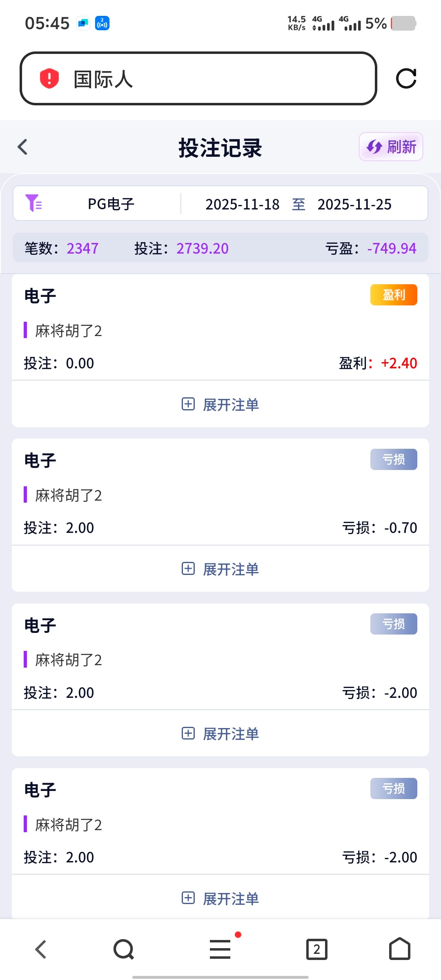This screenshot has width=441, height=980.
Task: Select the start date 2025-11-18
Action: (242, 204)
